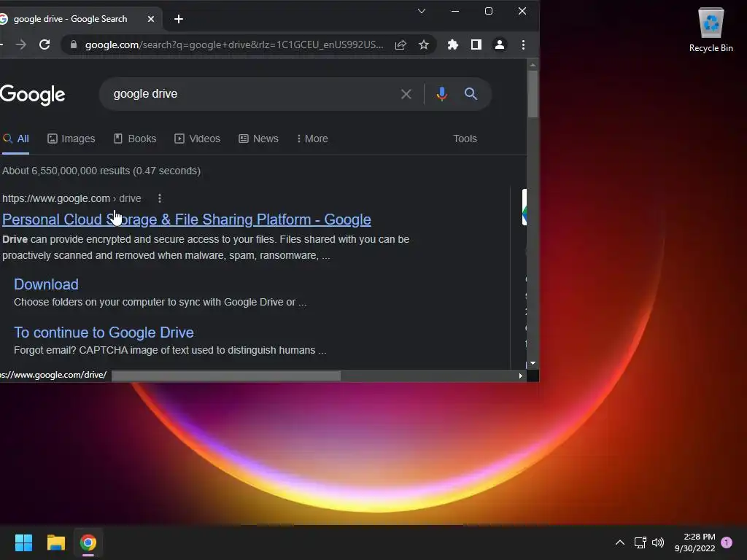
Task: Open volume control speaker icon
Action: [x=658, y=542]
